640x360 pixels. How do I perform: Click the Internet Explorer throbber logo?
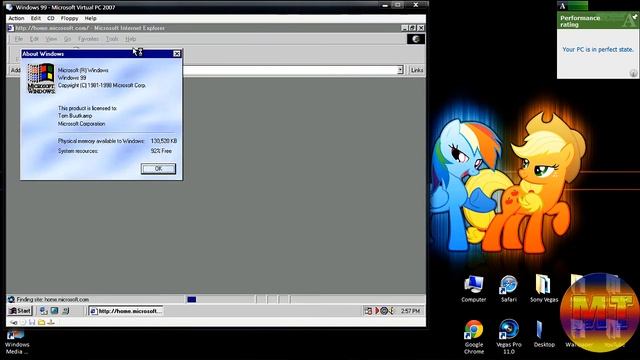[x=416, y=39]
